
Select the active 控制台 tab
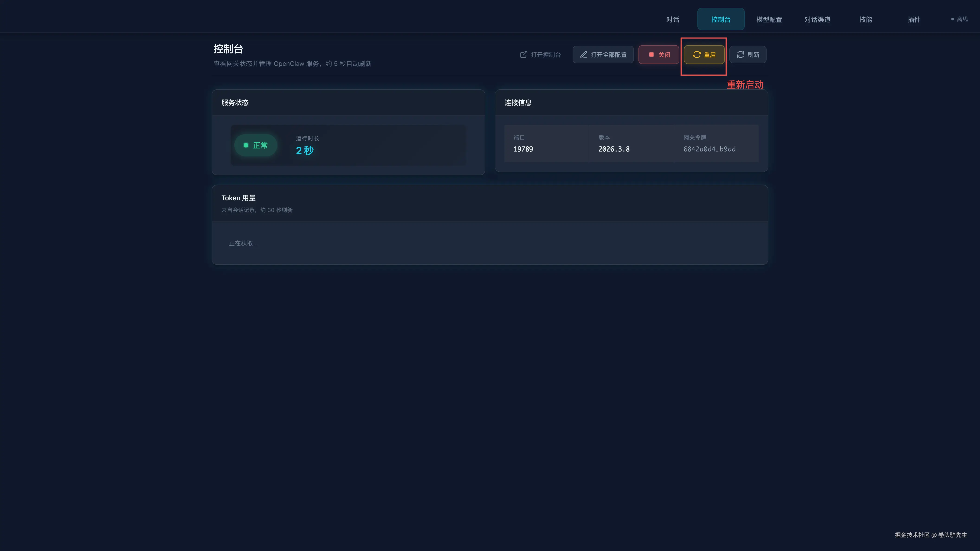721,19
